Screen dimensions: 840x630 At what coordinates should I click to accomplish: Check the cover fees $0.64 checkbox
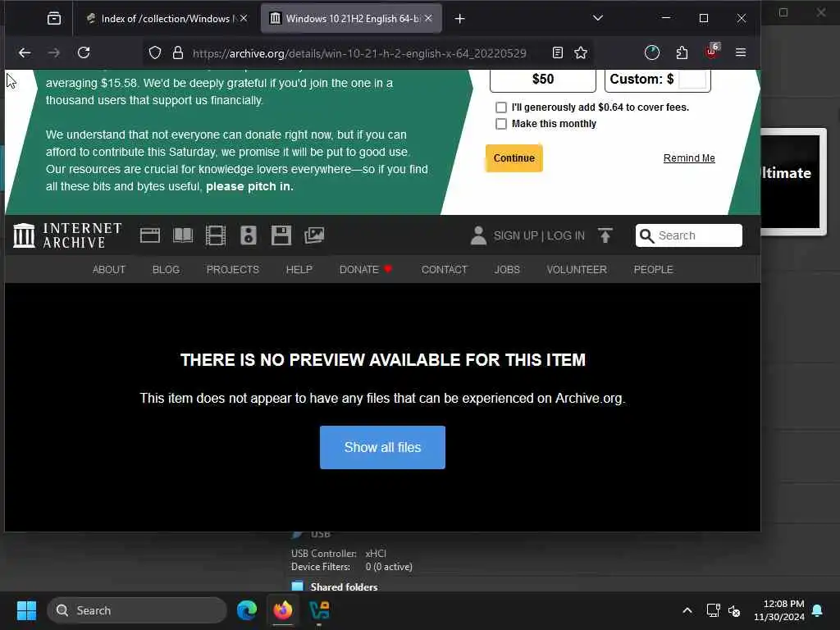tap(501, 107)
